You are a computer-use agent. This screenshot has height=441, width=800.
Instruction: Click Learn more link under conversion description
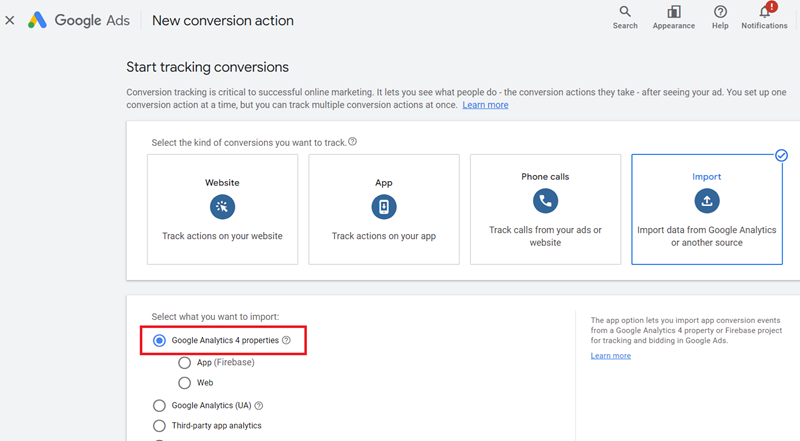pos(485,105)
